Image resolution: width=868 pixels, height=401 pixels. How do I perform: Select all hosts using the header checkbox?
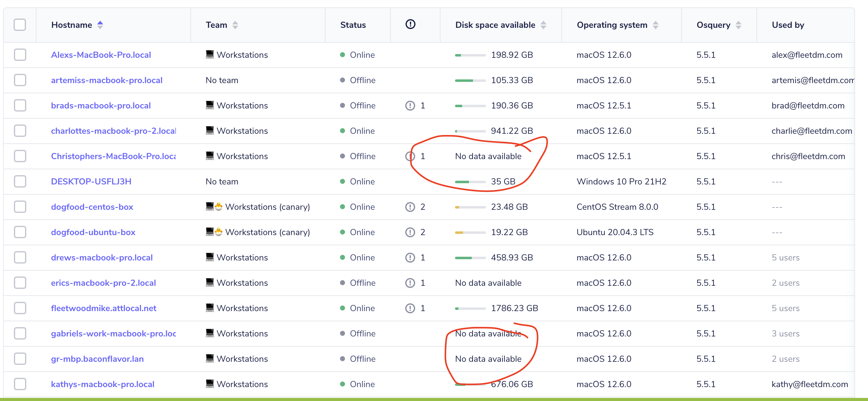tap(20, 25)
